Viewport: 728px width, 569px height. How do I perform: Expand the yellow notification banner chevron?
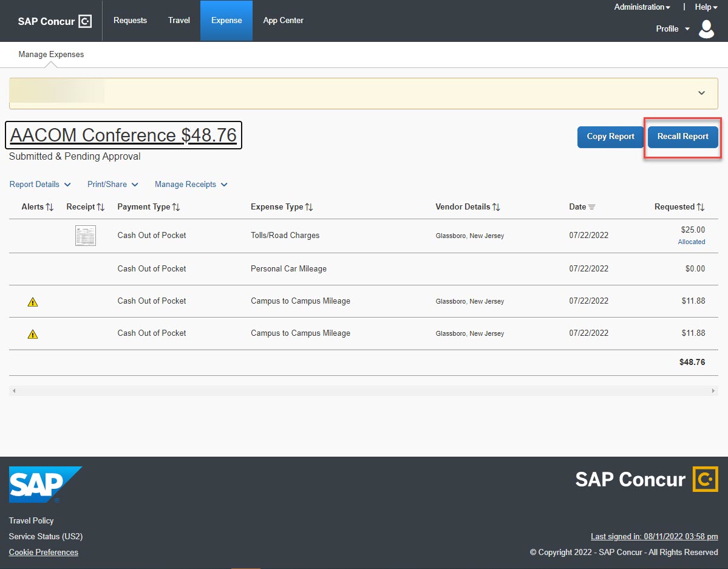pos(701,93)
